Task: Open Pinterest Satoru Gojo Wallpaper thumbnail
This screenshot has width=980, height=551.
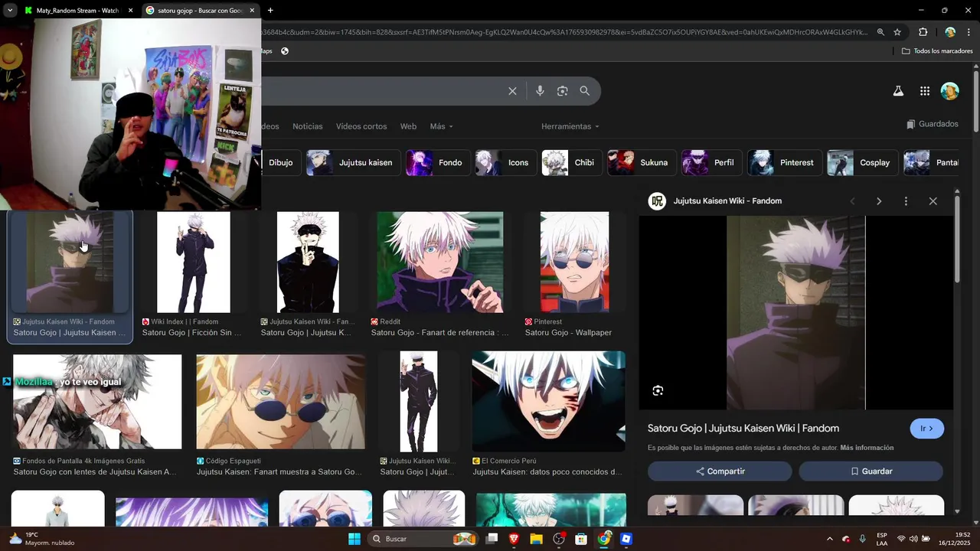Action: tap(574, 262)
